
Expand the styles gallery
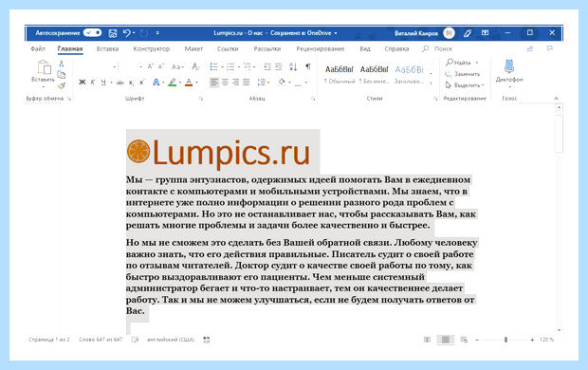click(x=431, y=83)
